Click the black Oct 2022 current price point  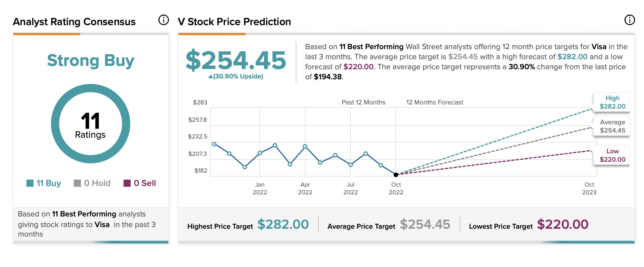396,175
